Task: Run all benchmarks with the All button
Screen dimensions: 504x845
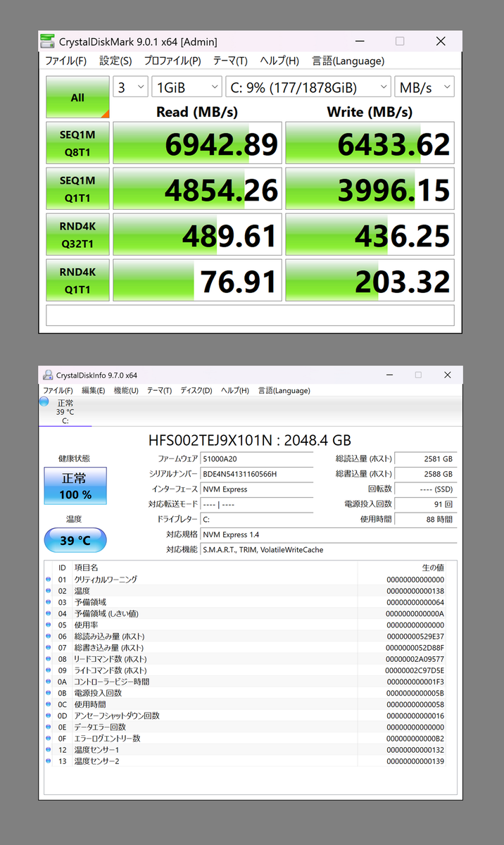Action: [x=77, y=97]
